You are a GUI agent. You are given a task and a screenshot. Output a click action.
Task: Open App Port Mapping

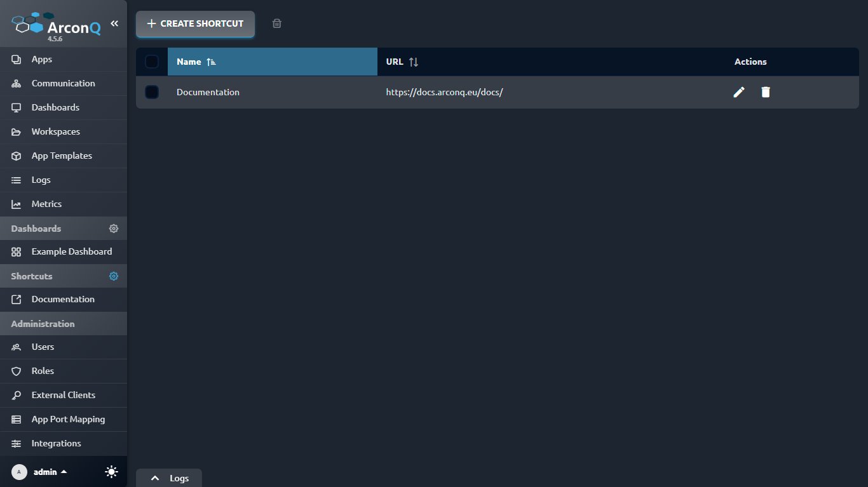click(64, 419)
